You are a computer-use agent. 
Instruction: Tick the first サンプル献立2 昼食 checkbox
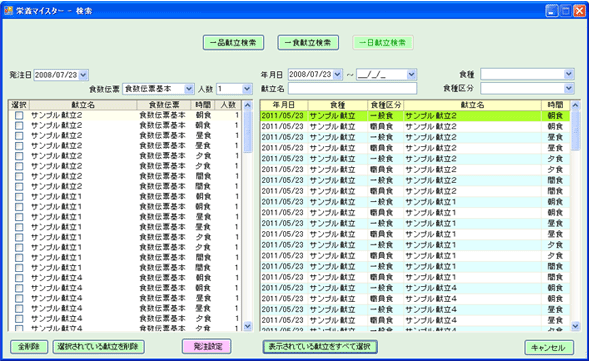[x=19, y=136]
